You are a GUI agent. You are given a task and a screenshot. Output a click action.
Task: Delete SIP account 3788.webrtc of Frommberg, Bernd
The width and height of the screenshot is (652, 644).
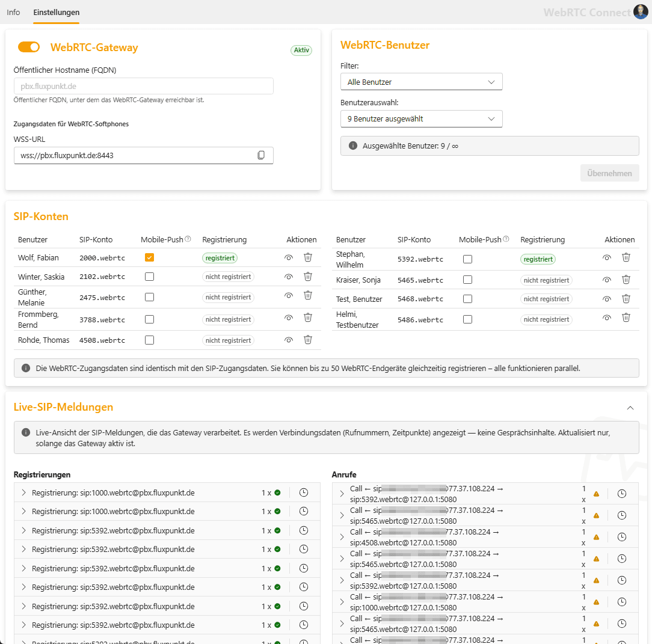[x=308, y=317]
